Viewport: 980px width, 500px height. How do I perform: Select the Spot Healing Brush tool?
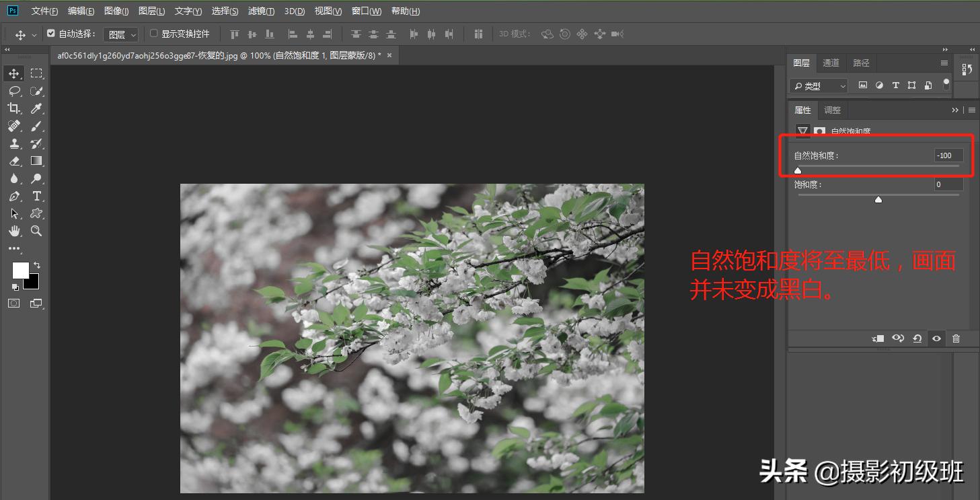(x=13, y=126)
